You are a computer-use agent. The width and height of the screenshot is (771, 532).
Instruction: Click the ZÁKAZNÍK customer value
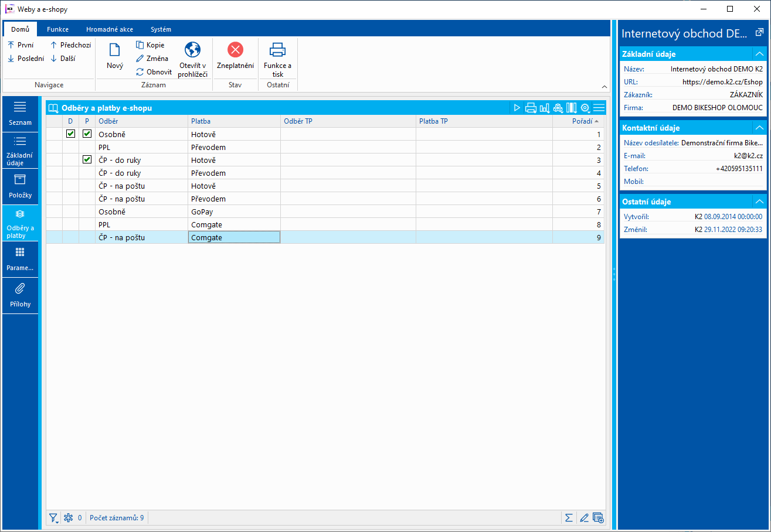(x=746, y=95)
